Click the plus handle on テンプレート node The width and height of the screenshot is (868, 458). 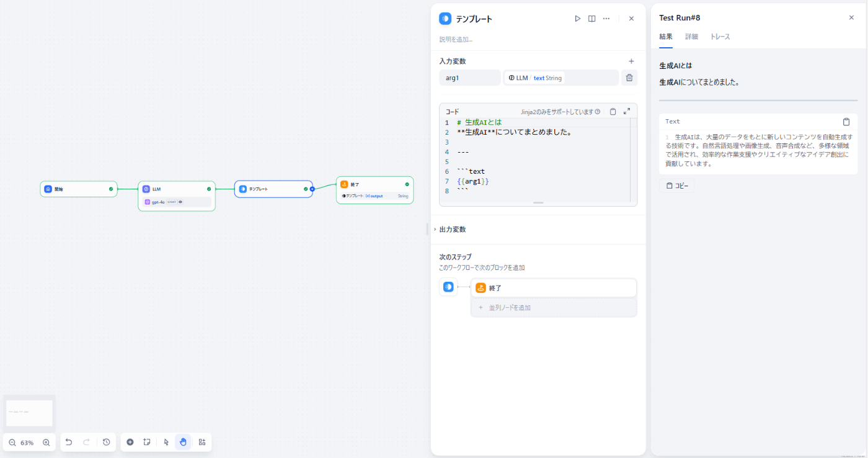(312, 189)
